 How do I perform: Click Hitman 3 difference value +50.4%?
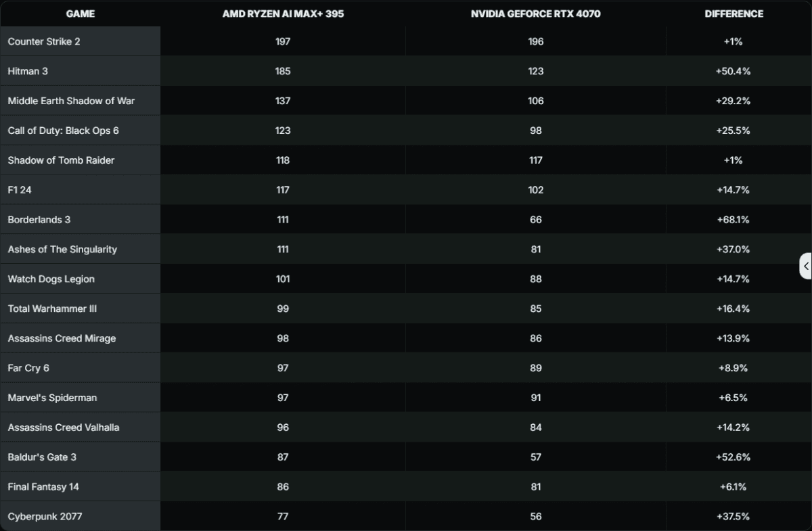(x=733, y=71)
